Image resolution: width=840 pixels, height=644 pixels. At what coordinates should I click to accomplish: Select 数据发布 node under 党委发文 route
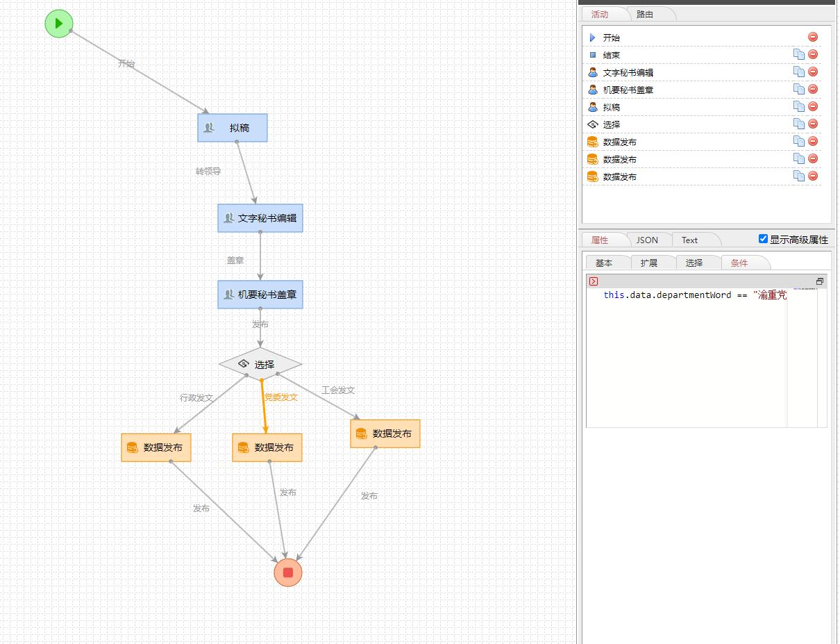[x=267, y=447]
